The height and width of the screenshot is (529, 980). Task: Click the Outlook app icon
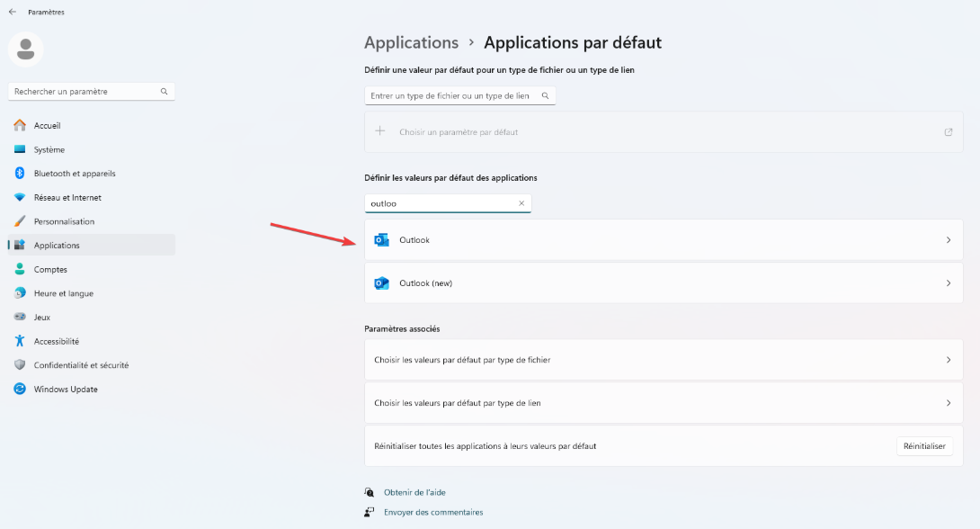click(381, 240)
